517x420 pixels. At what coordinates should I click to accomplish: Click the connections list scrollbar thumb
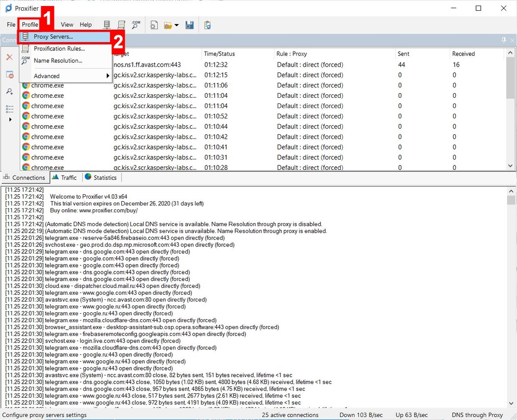(511, 78)
